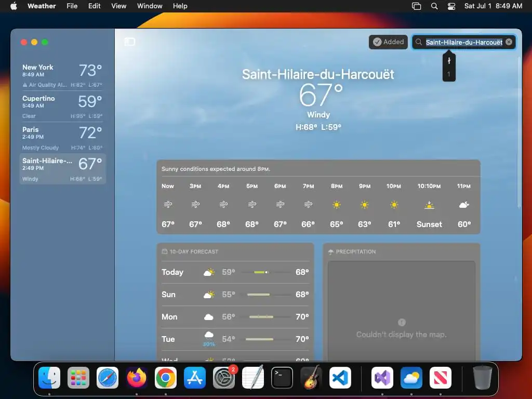532x399 pixels.
Task: Select the Today row in 10-day forecast
Action: tap(235, 272)
